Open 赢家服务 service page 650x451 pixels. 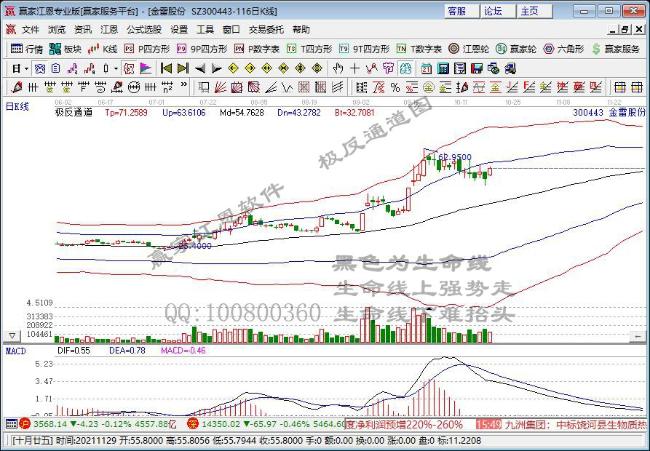pos(616,49)
